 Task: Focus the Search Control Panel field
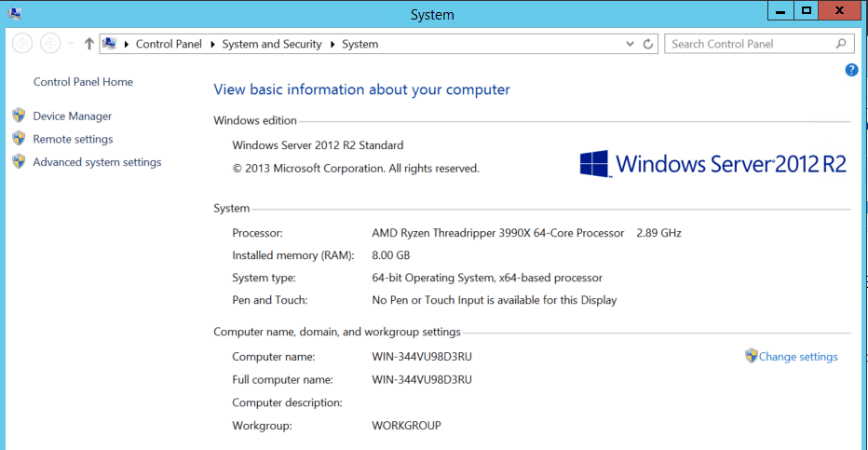click(x=750, y=44)
